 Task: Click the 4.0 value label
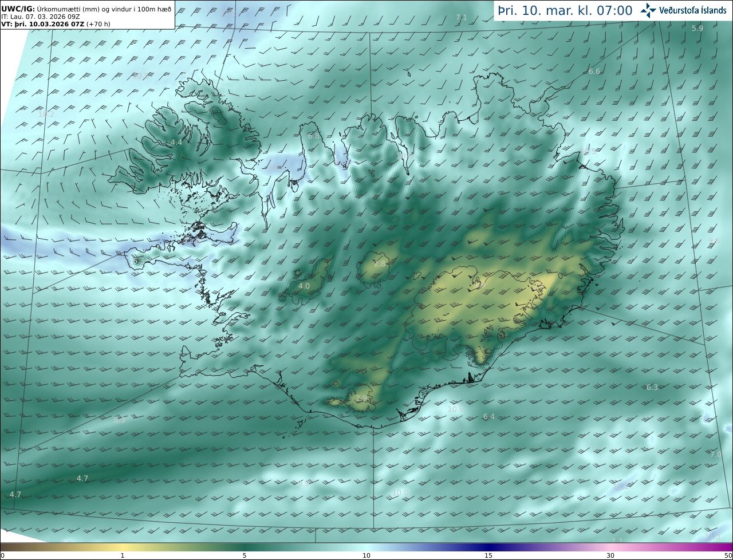click(304, 286)
